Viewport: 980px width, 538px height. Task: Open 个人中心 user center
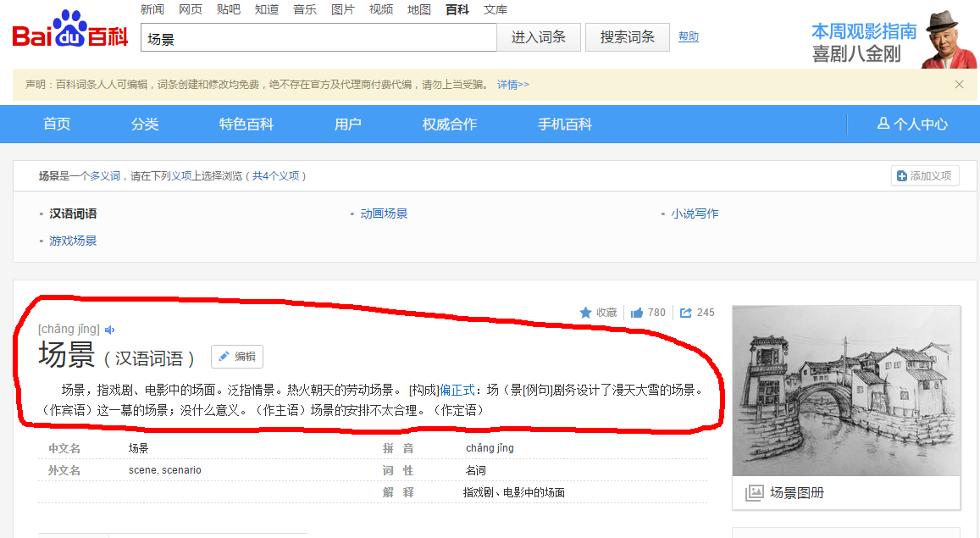point(912,125)
